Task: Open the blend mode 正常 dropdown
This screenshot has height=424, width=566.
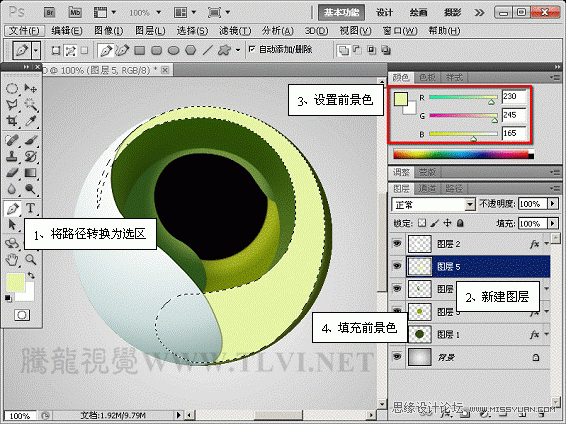Action: point(469,205)
